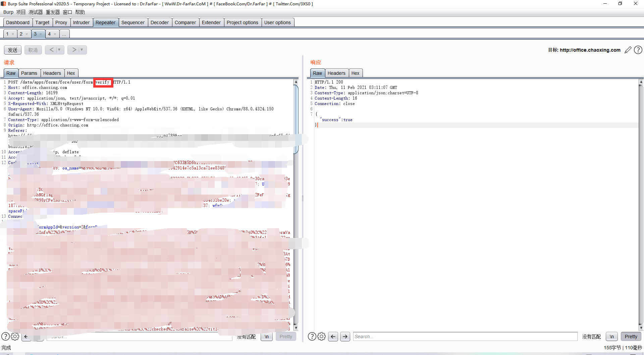Toggle request \n newline display button

[x=267, y=337]
